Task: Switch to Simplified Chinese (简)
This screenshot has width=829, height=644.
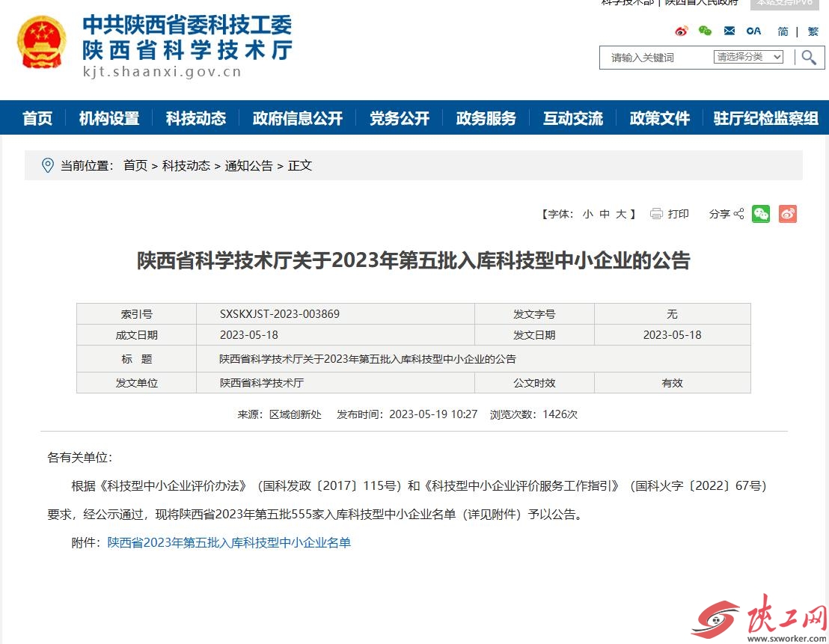Action: pos(783,31)
